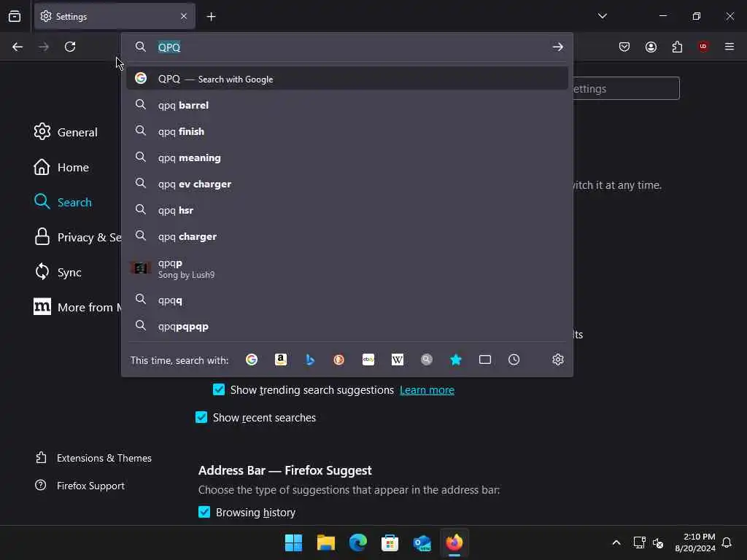
Task: Open the Windows Start menu
Action: [293, 542]
